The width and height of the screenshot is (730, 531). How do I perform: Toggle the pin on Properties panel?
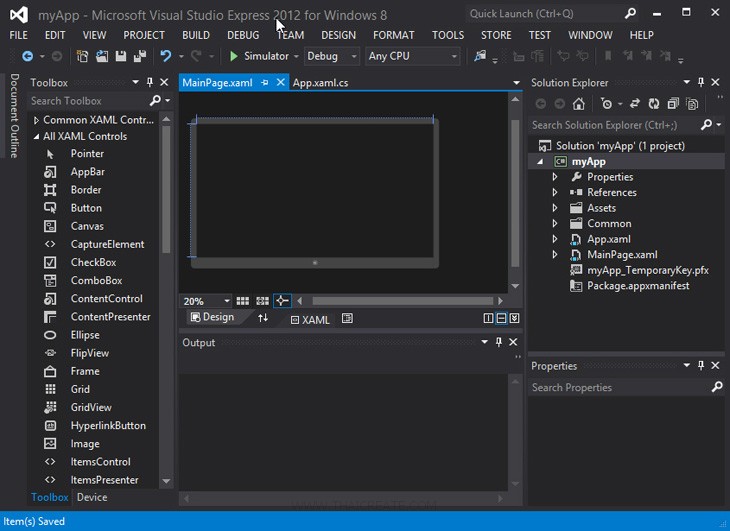pos(701,365)
